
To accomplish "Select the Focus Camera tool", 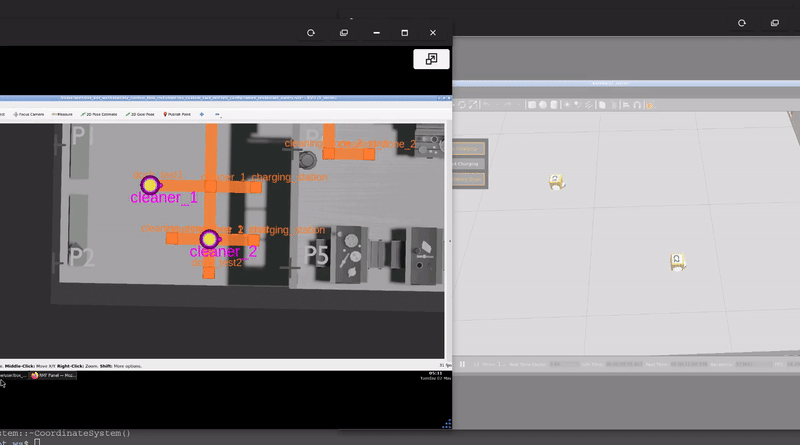I will (29, 114).
